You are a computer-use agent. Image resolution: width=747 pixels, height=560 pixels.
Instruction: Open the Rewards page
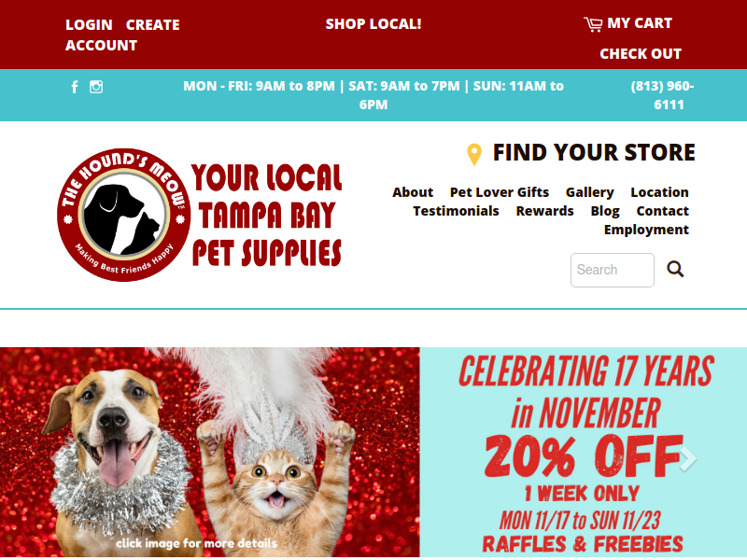click(545, 211)
